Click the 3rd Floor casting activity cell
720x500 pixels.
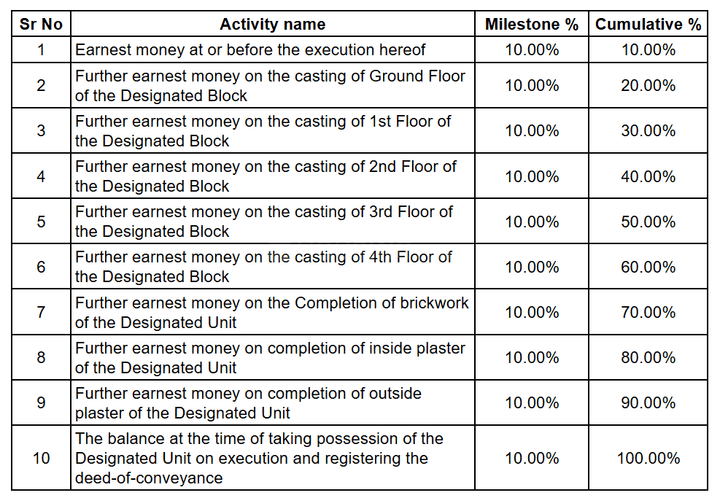264,221
